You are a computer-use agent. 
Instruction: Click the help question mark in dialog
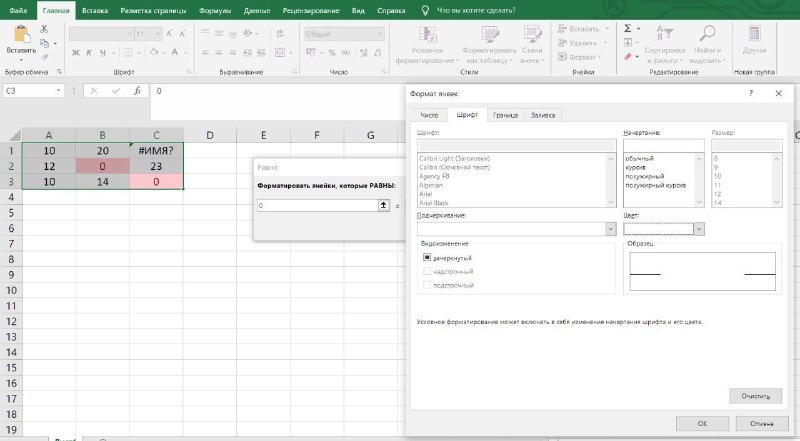[x=751, y=93]
